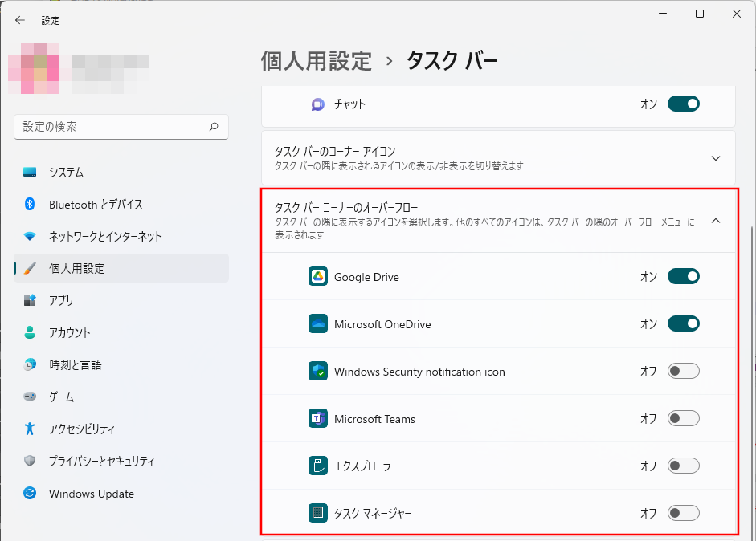756x541 pixels.
Task: Click the Google Drive app icon
Action: click(x=318, y=277)
